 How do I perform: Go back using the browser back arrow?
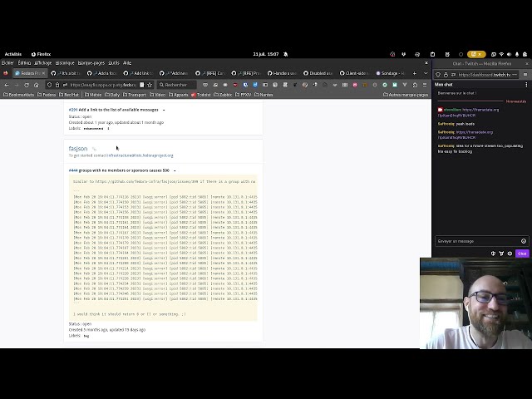coord(7,85)
